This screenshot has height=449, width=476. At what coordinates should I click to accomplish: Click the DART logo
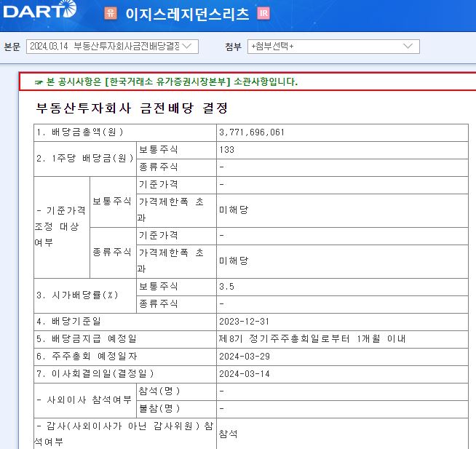tap(40, 10)
